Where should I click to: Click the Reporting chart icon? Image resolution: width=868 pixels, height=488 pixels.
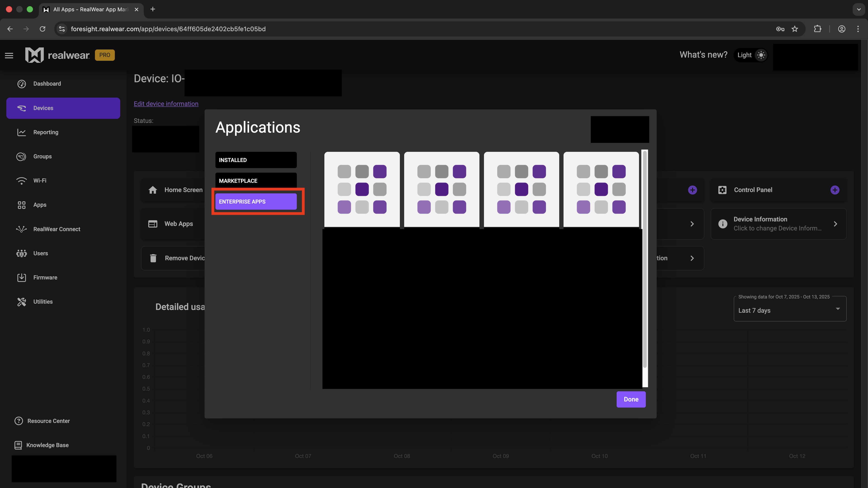pos(21,132)
